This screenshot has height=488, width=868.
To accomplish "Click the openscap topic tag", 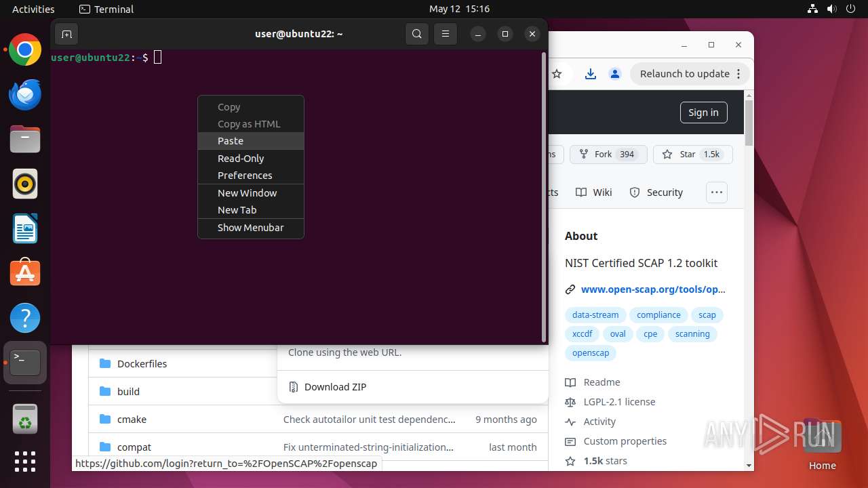I will (x=591, y=353).
